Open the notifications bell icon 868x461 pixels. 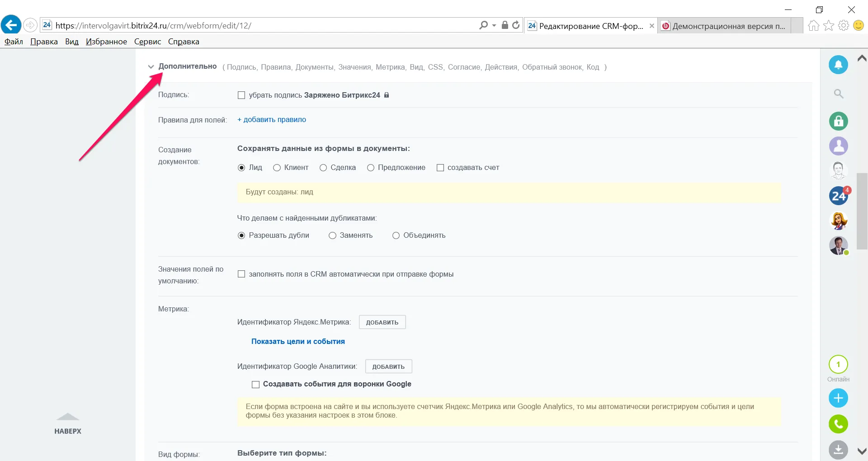pyautogui.click(x=838, y=65)
